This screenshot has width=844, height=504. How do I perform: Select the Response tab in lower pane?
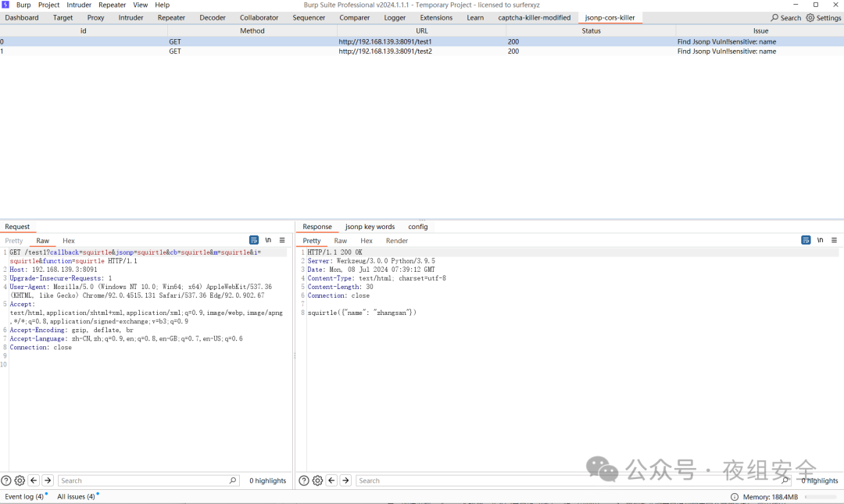317,227
